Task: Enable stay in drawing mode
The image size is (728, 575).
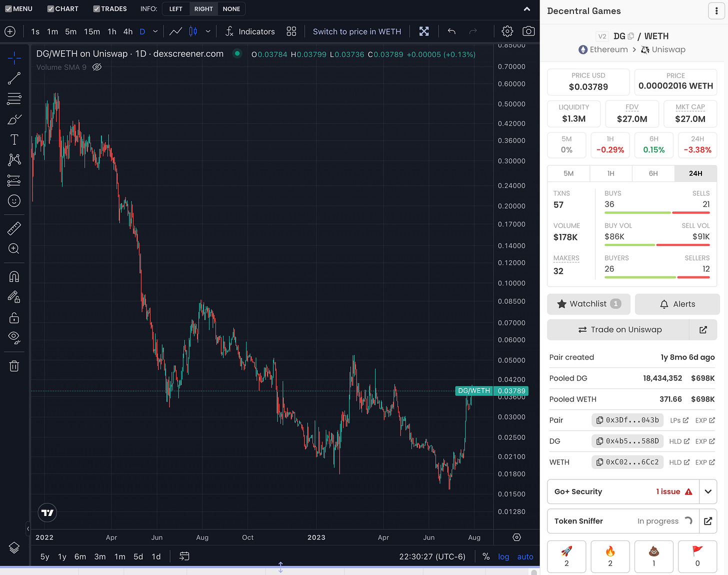Action: (14, 297)
